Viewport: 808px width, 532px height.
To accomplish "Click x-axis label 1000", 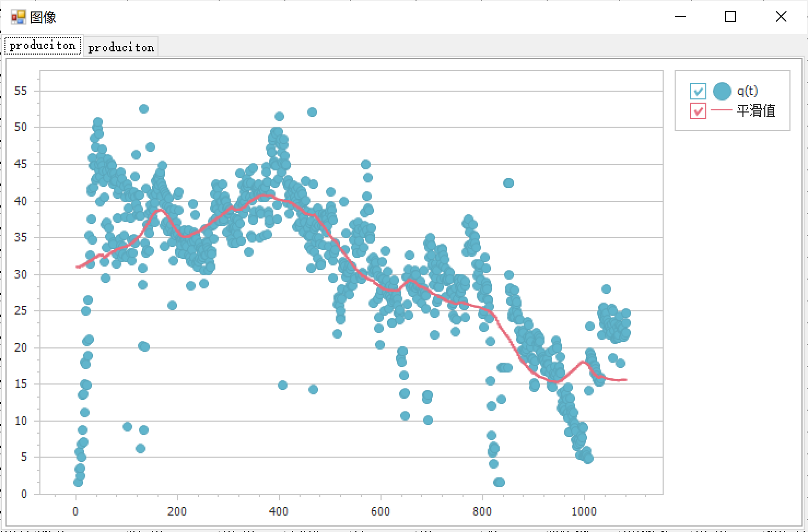I will (584, 512).
